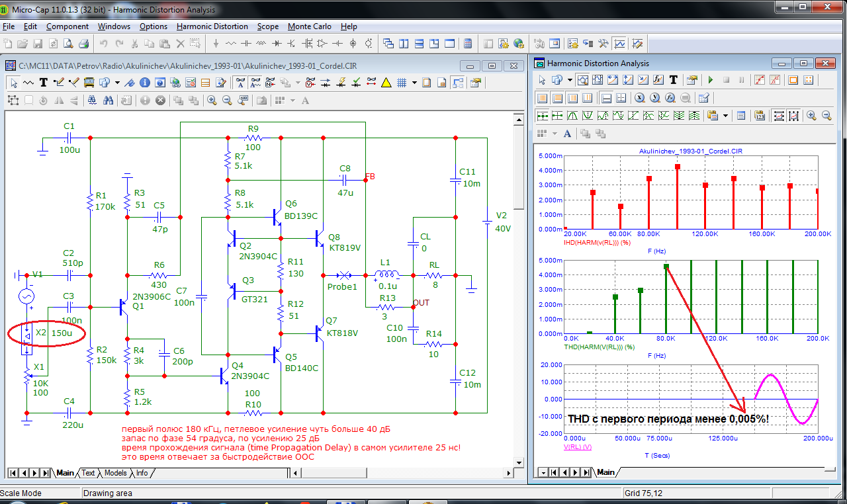Pick the ground component from toolbar
847x504 pixels.
point(216,44)
